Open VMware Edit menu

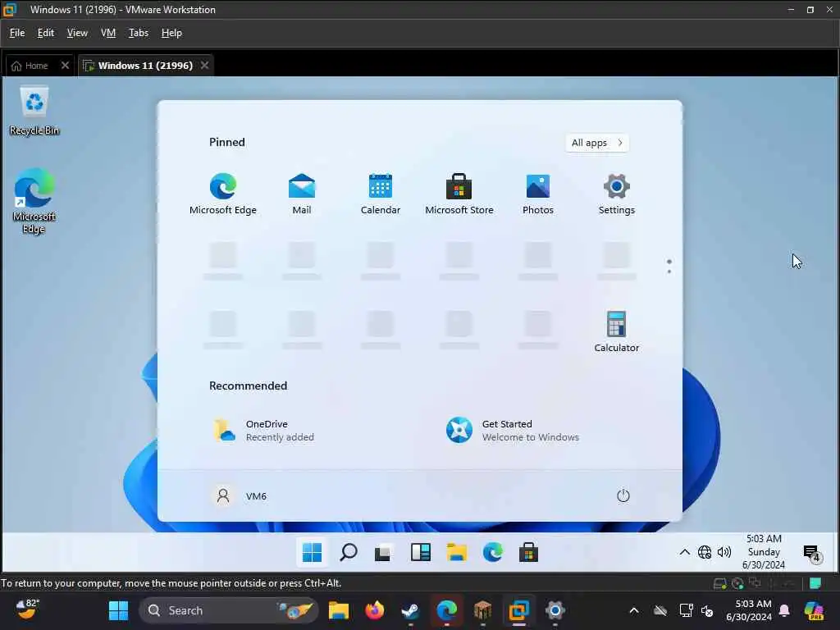tap(46, 33)
